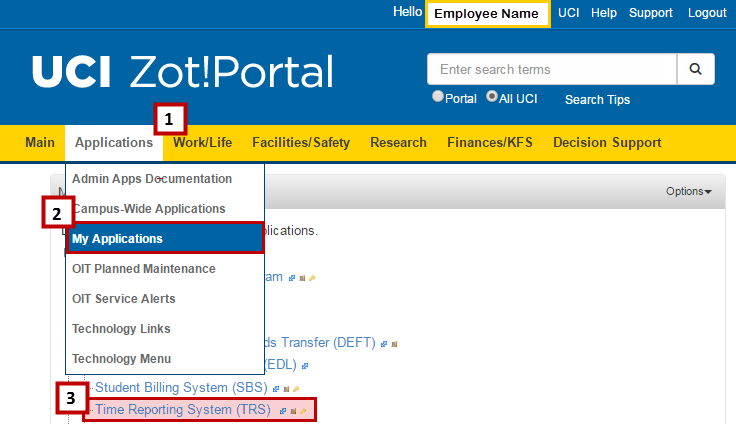
Task: Switch to the Work/Life tab
Action: tap(202, 142)
